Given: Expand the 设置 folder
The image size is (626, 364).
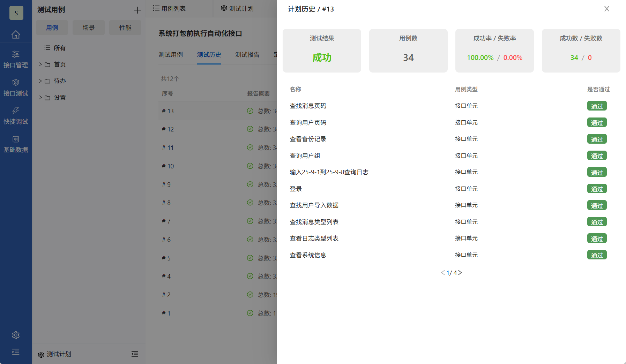Looking at the screenshot, I should point(40,98).
